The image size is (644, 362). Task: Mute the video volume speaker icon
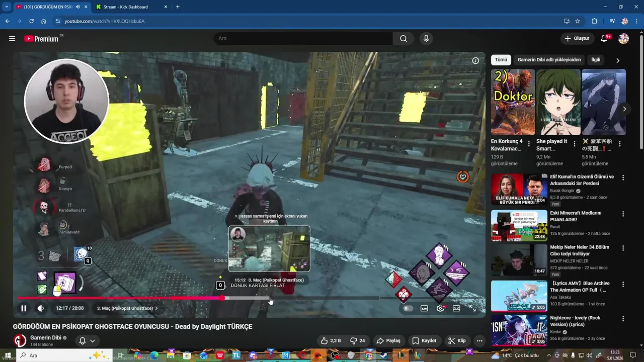(x=41, y=308)
